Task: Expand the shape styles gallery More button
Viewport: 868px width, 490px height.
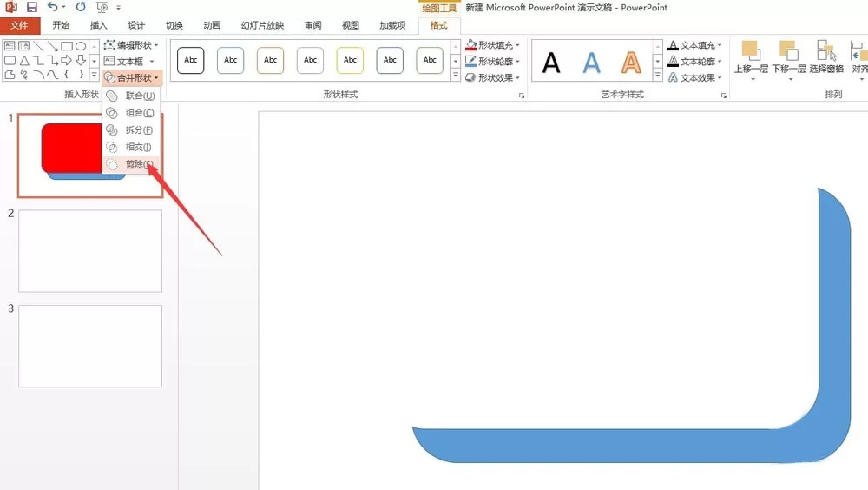Action: tap(456, 74)
